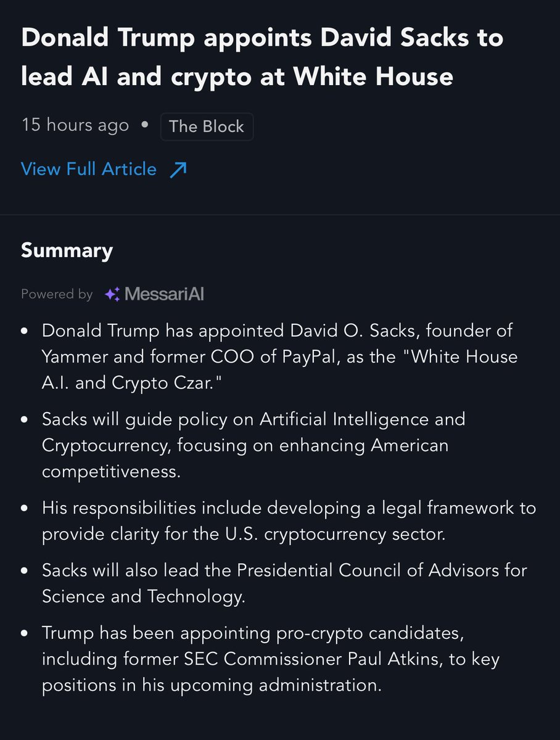The width and height of the screenshot is (560, 740).
Task: Select the Summary section heading
Action: point(67,250)
